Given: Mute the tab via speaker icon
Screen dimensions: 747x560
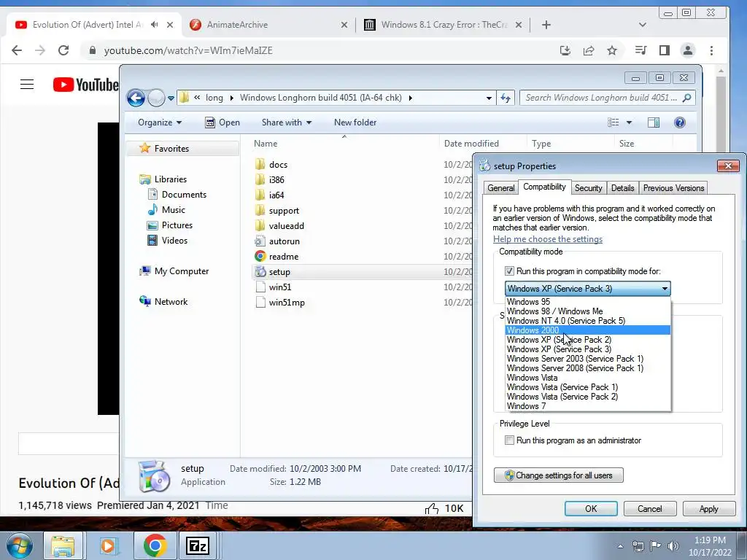Looking at the screenshot, I should pyautogui.click(x=155, y=25).
